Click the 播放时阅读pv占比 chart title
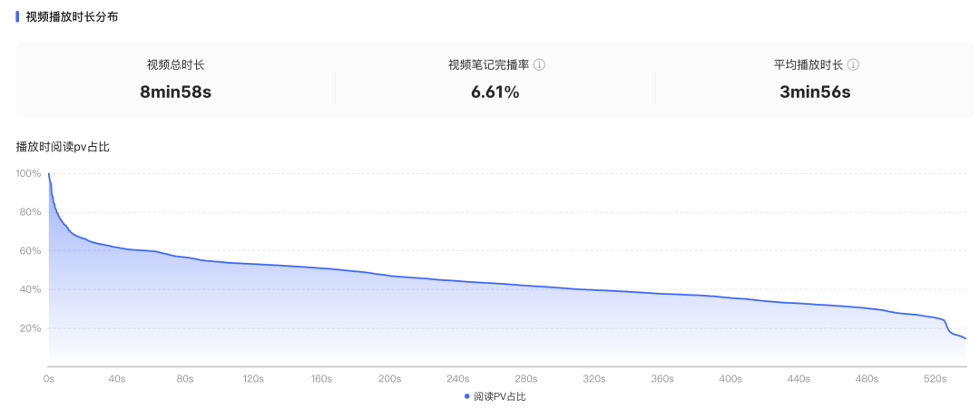980x409 pixels. pos(63,146)
